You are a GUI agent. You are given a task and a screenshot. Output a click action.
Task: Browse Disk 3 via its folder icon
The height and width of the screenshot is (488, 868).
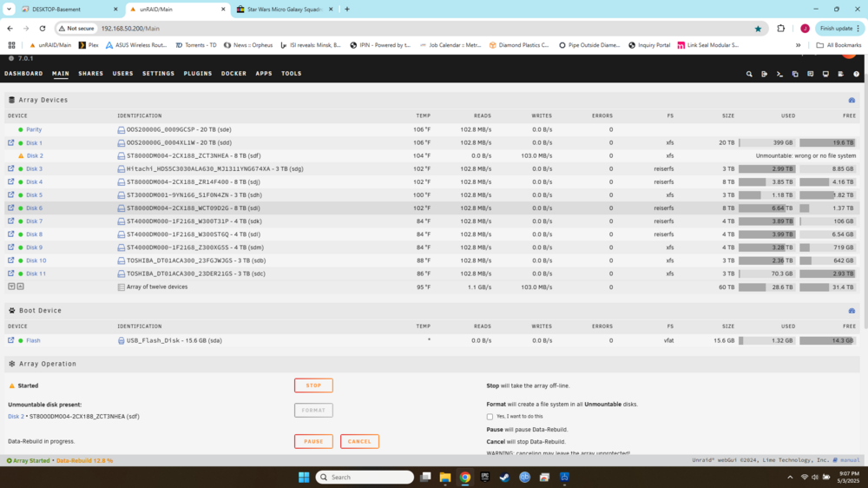click(x=11, y=168)
